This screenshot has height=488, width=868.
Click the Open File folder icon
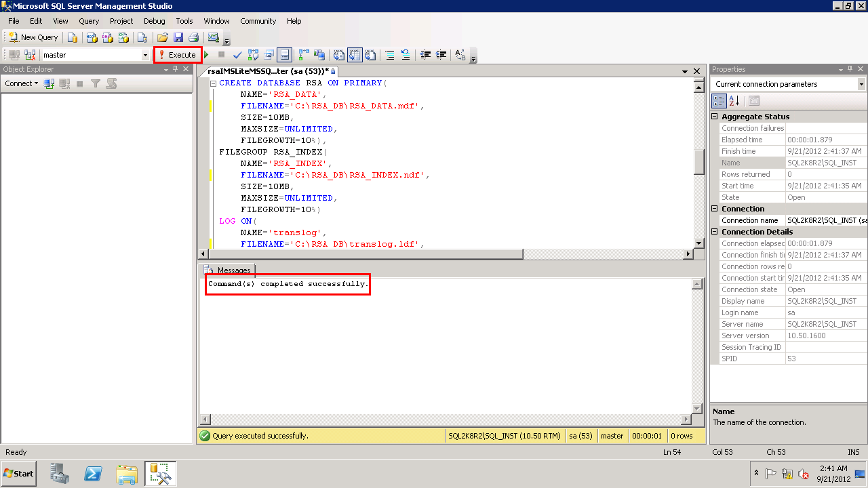[163, 38]
